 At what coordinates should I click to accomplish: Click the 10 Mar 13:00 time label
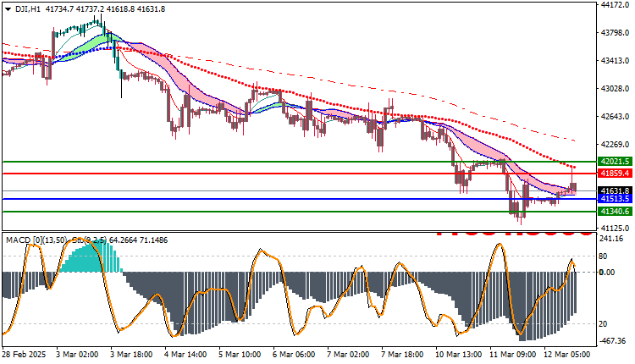coord(459,355)
